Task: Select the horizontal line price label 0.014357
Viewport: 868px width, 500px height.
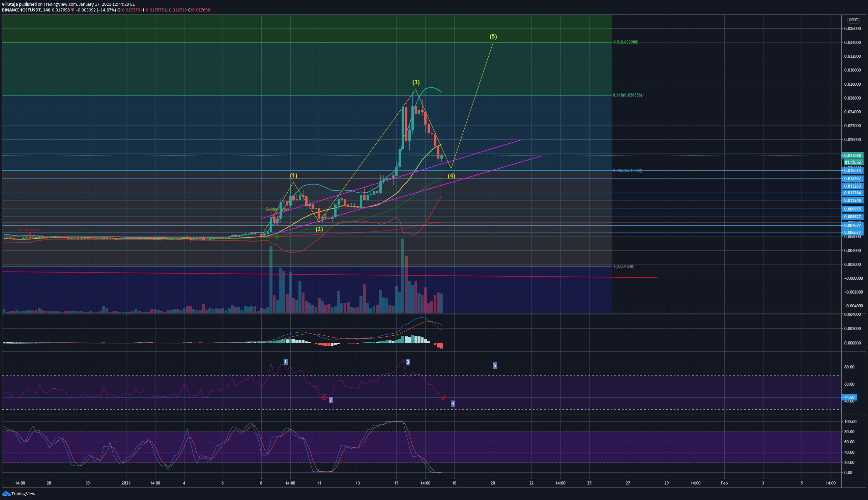Action: coord(852,179)
